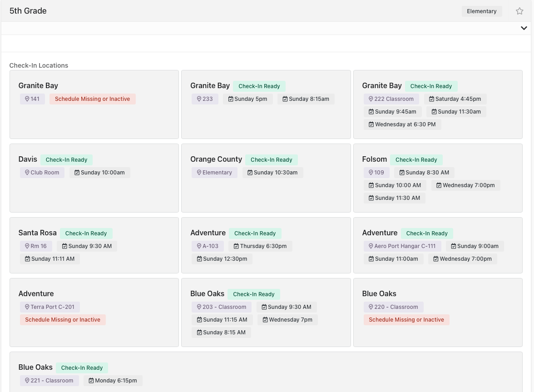This screenshot has width=534, height=392.
Task: Click the calendar icon for Sunday 5pm
Action: (231, 99)
